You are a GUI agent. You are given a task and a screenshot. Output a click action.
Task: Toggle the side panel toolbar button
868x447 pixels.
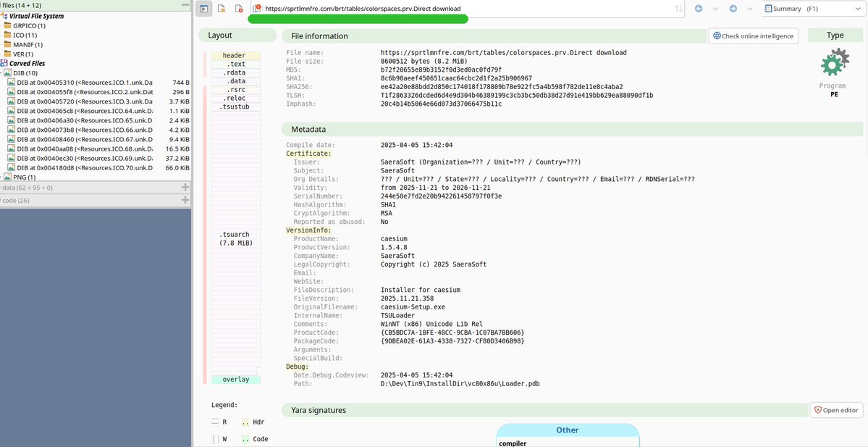click(x=203, y=8)
